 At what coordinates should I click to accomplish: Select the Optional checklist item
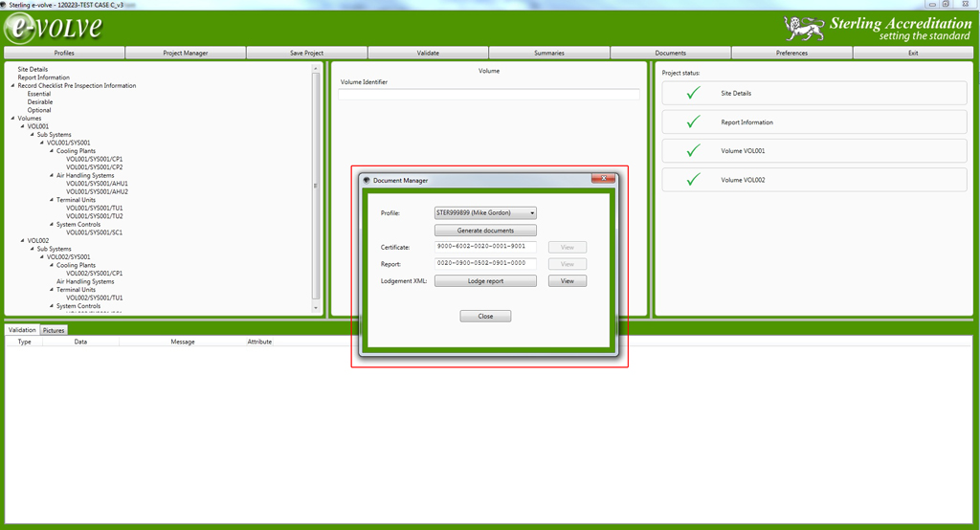point(38,110)
